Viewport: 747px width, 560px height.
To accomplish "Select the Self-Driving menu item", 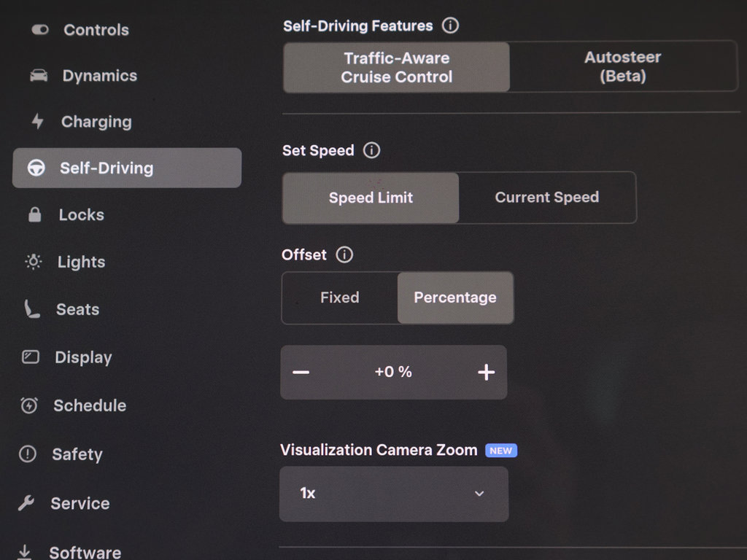I will click(x=127, y=168).
